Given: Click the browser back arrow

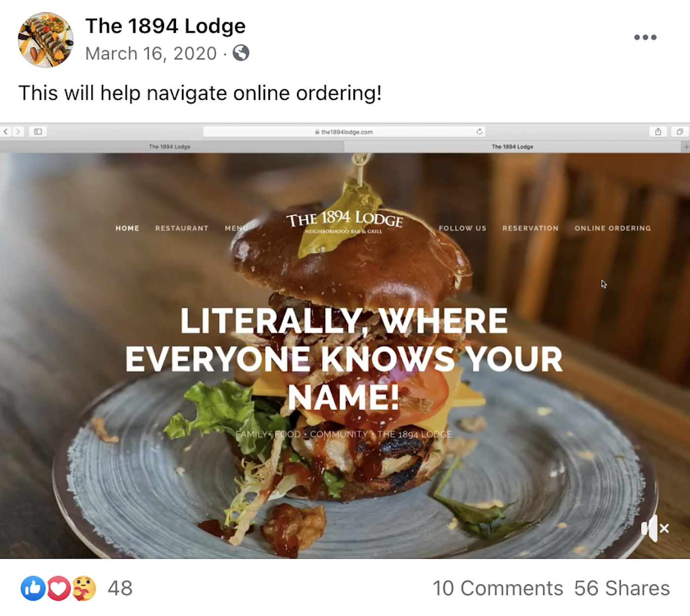Looking at the screenshot, I should click(6, 132).
